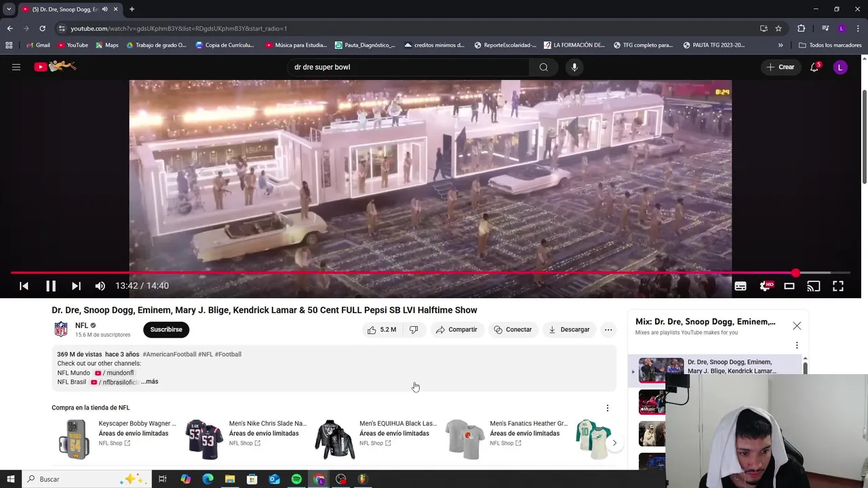Viewport: 868px width, 488px height.
Task: Open a new browser tab
Action: click(132, 9)
